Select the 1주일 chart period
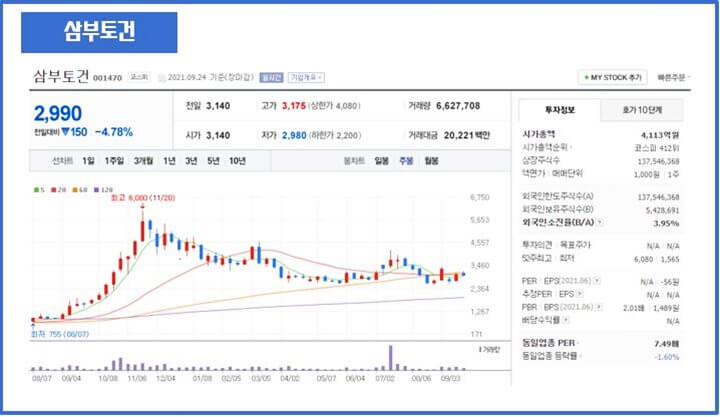 pos(114,161)
